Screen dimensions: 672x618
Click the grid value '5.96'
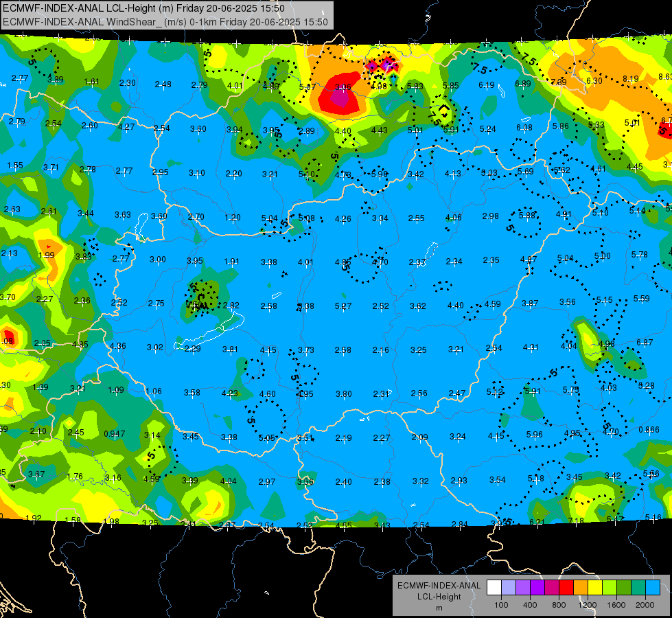[534, 435]
